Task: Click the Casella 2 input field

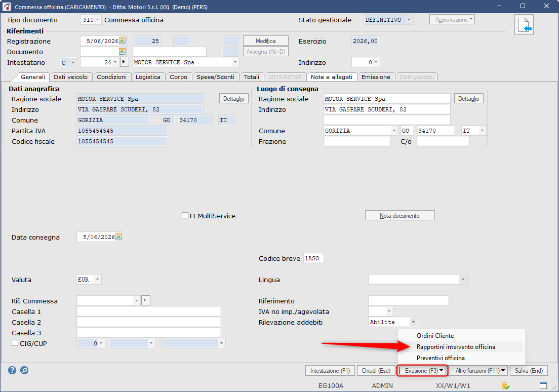Action: [x=149, y=322]
